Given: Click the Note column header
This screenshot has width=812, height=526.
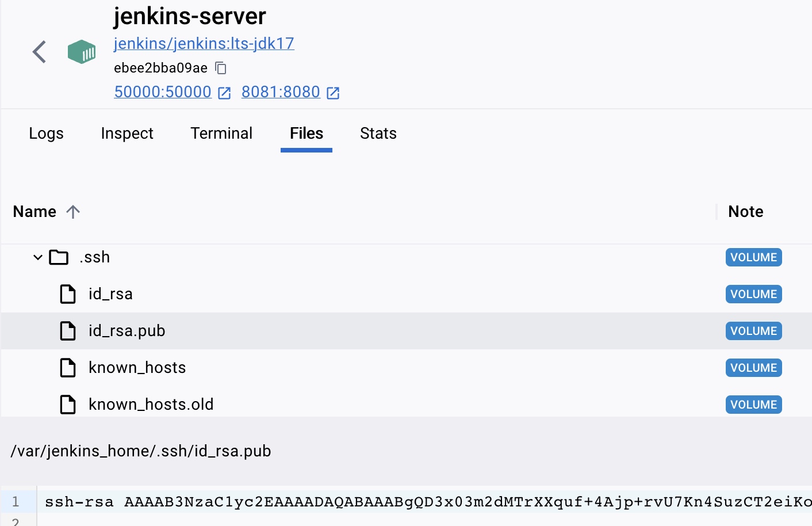Looking at the screenshot, I should tap(746, 212).
